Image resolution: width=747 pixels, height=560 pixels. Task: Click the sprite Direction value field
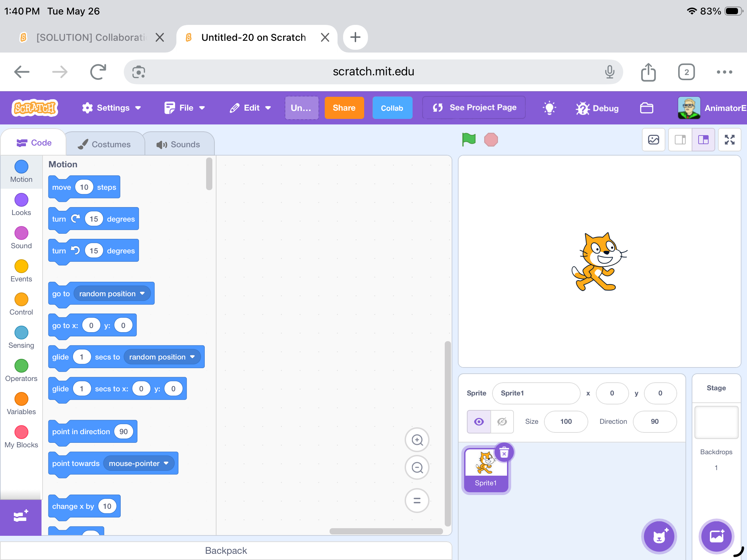click(655, 421)
